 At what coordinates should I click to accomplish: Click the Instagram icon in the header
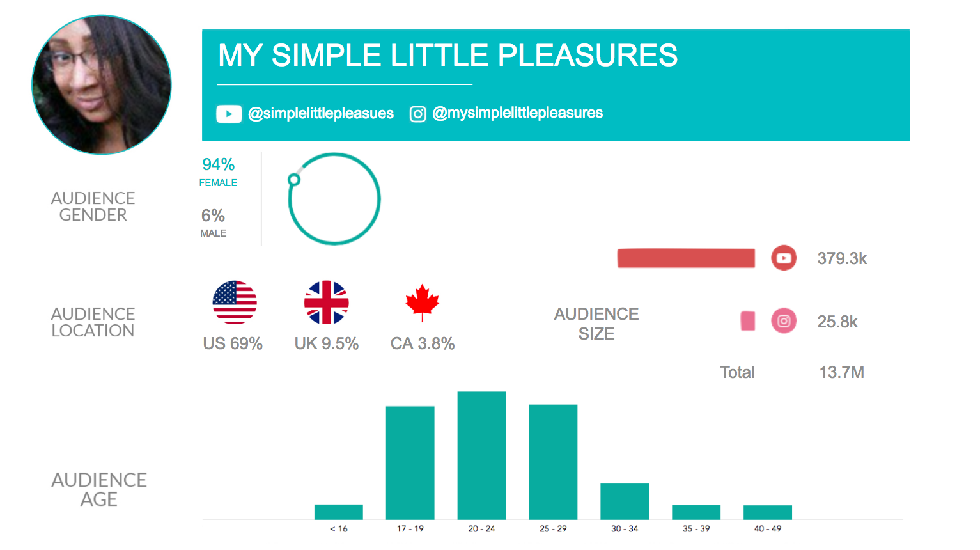click(x=417, y=114)
